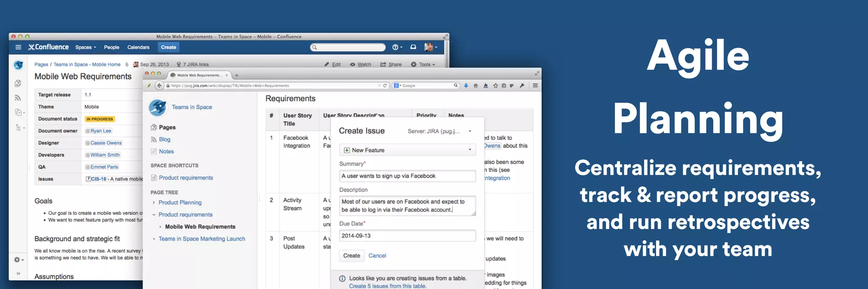Click the Create button in Create Issue dialog
868x289 pixels.
click(352, 256)
